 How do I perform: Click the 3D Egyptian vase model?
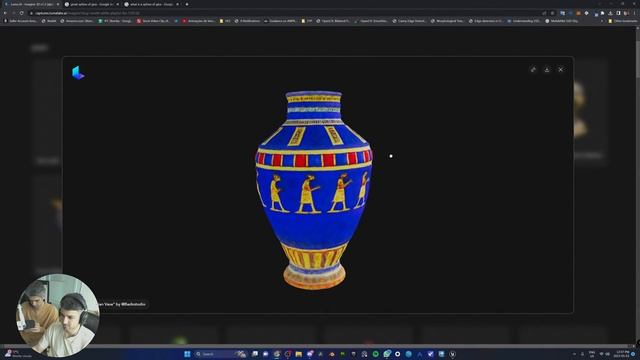[313, 190]
